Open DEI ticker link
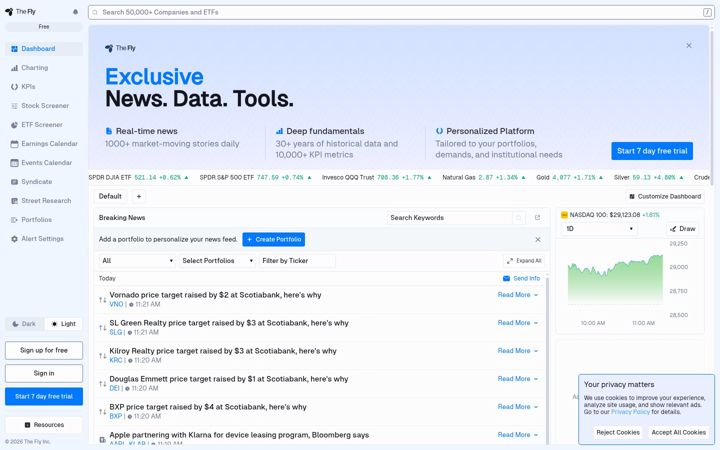The image size is (720, 450). click(x=114, y=388)
